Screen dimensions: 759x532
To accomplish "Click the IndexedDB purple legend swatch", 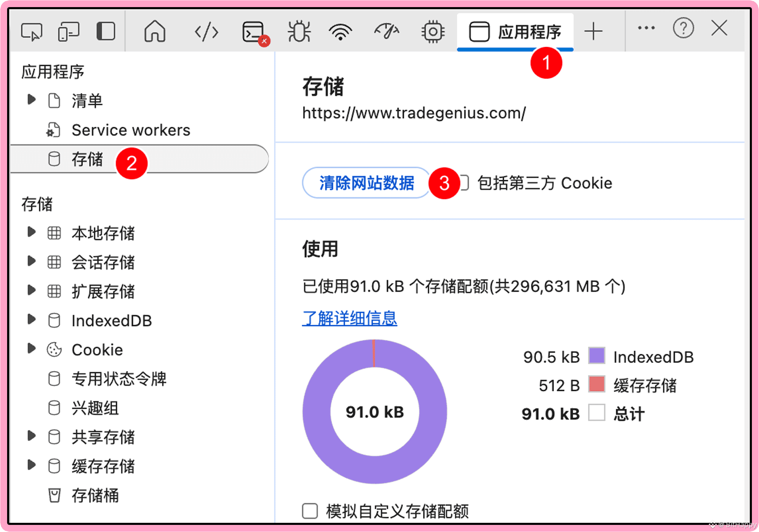I will [x=596, y=356].
